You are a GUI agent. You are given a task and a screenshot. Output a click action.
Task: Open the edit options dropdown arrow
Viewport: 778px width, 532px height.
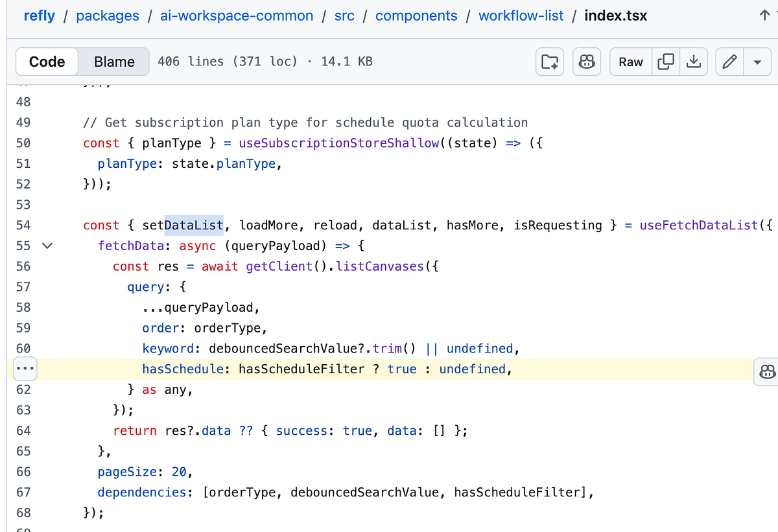757,62
